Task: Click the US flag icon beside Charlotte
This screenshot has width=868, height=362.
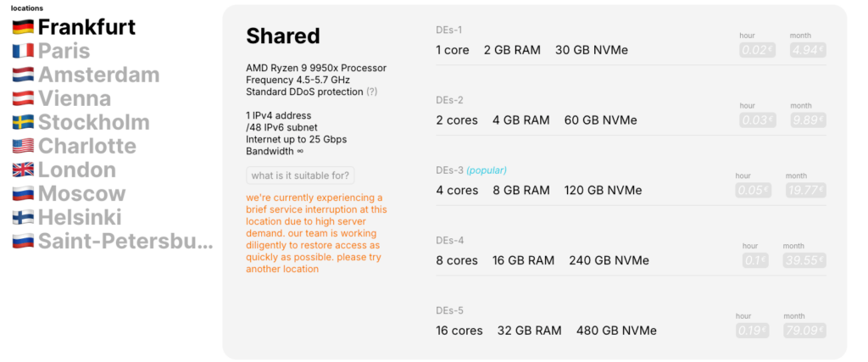Action: point(23,146)
